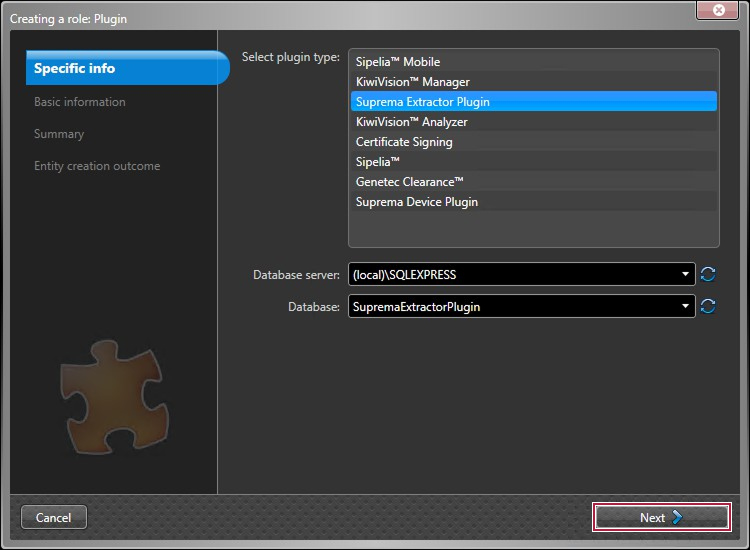Click the refresh icon beside Database field

click(708, 307)
